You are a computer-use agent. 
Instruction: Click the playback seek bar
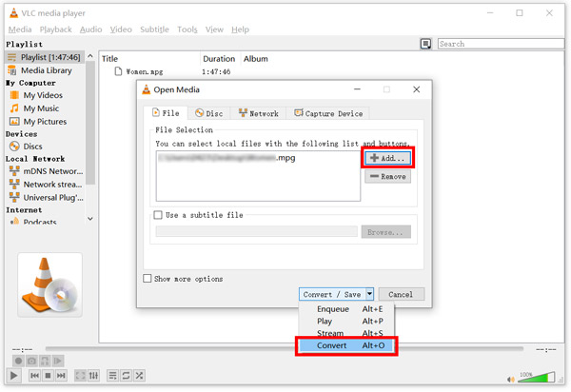(284, 348)
